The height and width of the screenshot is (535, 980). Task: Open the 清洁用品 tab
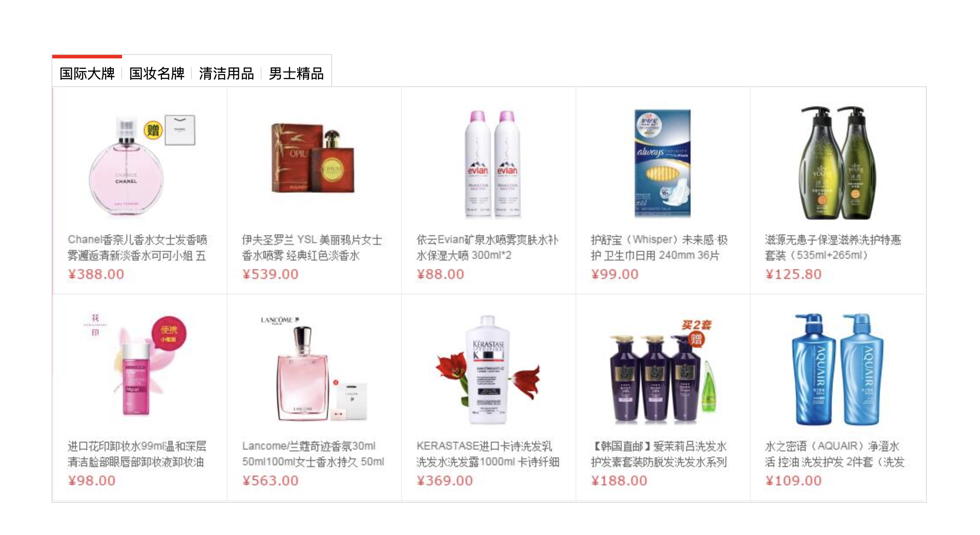coord(227,73)
